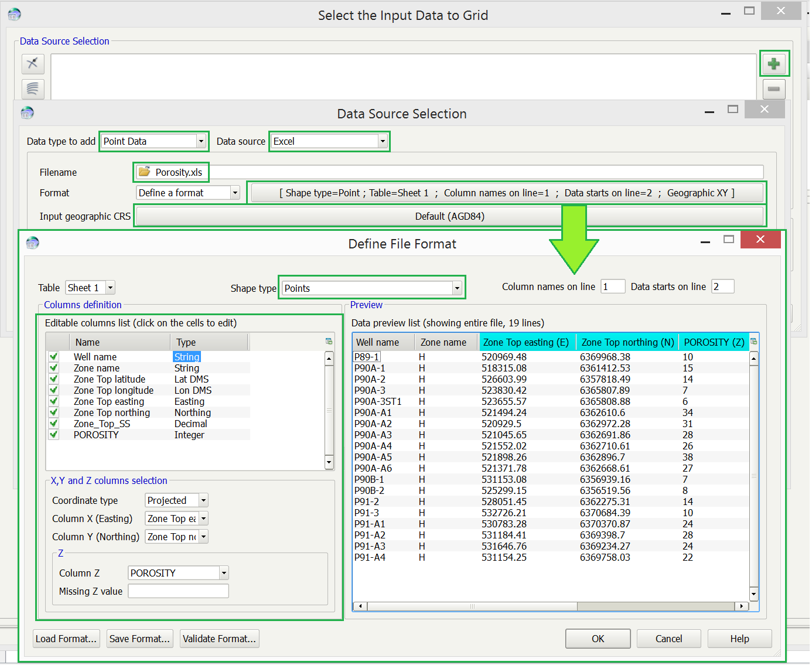This screenshot has height=665, width=812.
Task: Click the green plus add data source icon
Action: (774, 64)
